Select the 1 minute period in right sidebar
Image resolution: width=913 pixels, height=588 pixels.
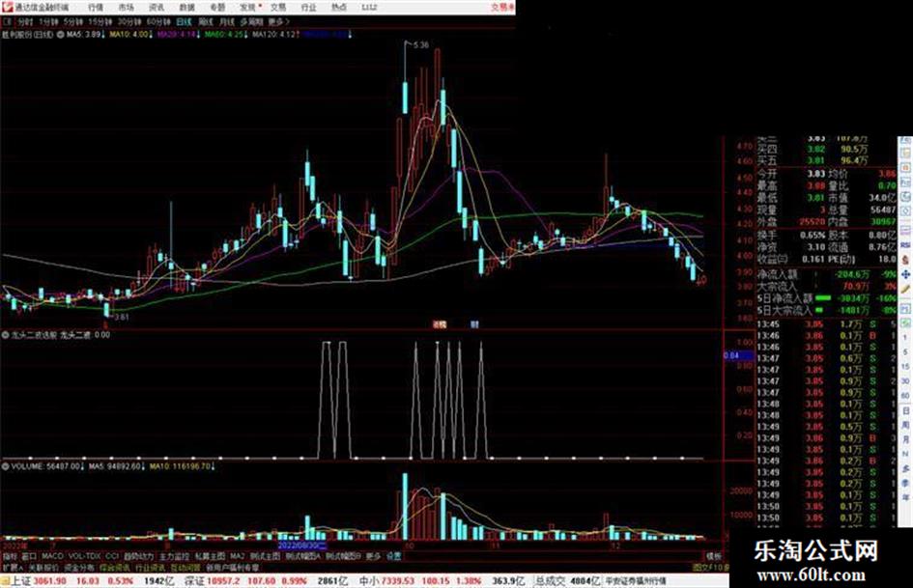click(905, 336)
